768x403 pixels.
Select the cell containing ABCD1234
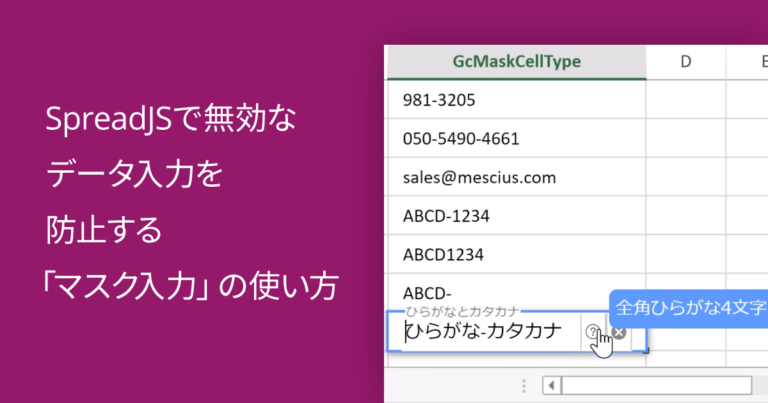[x=517, y=254]
